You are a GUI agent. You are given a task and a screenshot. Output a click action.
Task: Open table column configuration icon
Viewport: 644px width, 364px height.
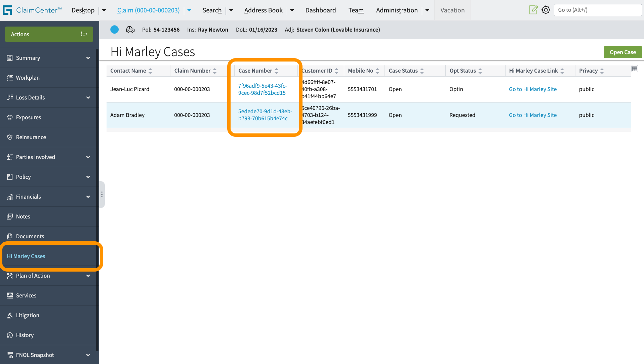(635, 69)
